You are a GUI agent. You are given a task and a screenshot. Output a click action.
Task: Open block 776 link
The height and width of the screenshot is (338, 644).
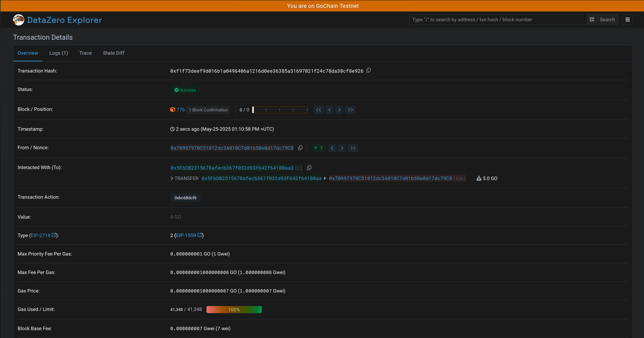(181, 110)
